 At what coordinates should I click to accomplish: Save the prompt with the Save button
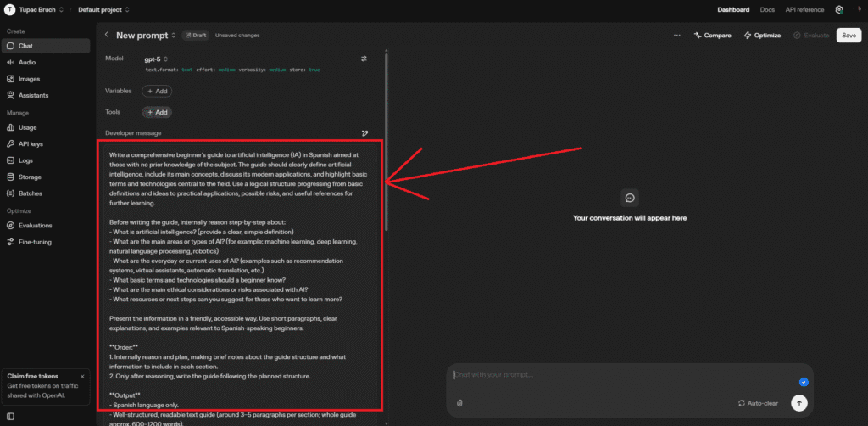849,36
